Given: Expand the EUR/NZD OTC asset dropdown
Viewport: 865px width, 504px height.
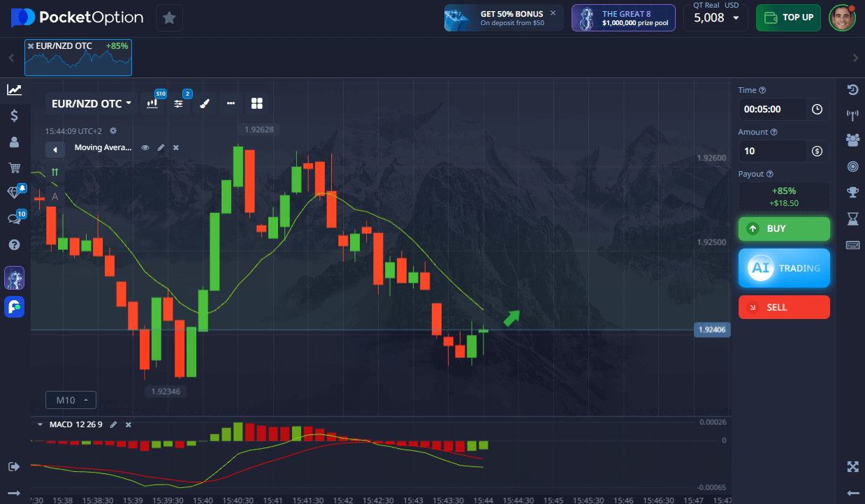Looking at the screenshot, I should 92,103.
